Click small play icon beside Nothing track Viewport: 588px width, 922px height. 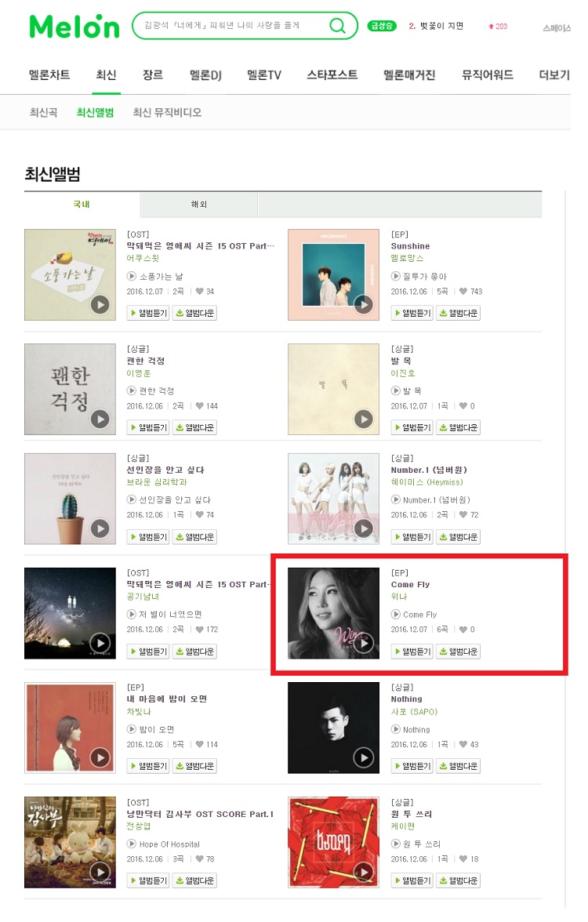(x=396, y=729)
